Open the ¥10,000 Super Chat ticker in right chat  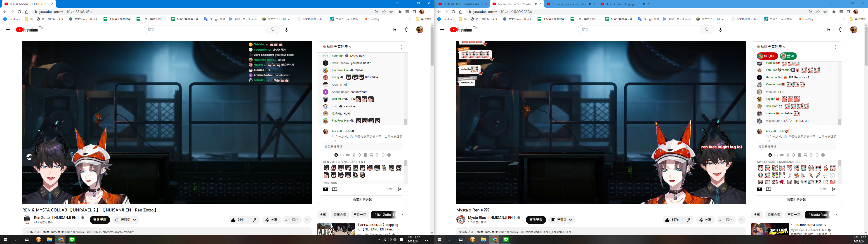pos(767,56)
